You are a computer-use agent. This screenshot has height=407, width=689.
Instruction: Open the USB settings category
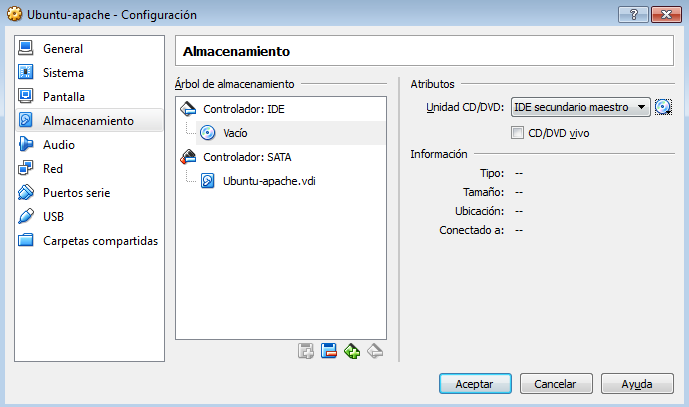pyautogui.click(x=54, y=217)
